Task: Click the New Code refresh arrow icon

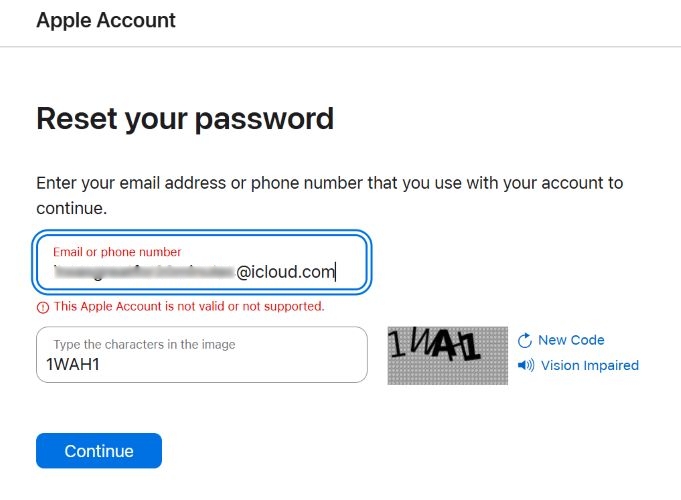Action: [525, 341]
